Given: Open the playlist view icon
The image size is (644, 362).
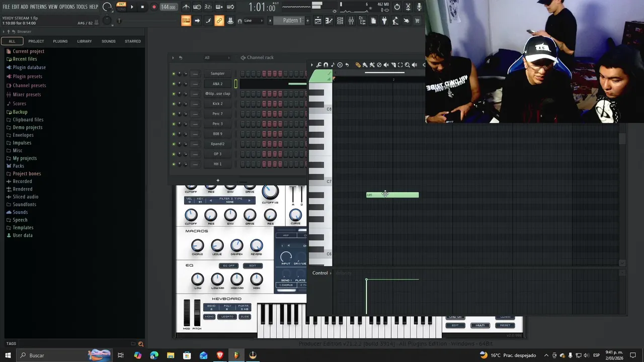Looking at the screenshot, I should (318, 21).
